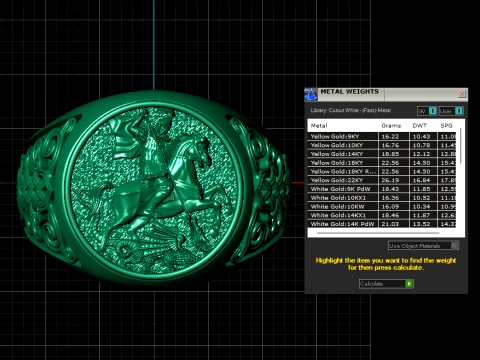The height and width of the screenshot is (360, 480).
Task: Click the Library: Cutout White label
Action: [x=351, y=110]
